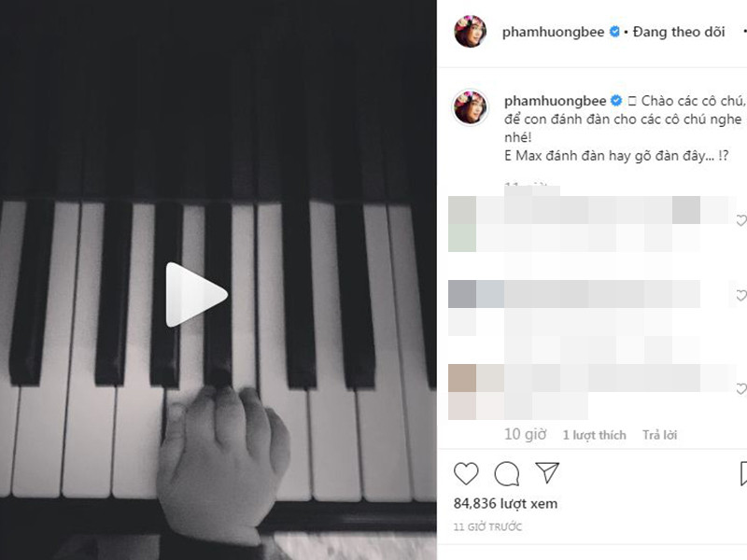Toggle the Đang theo dõi follow status

click(x=679, y=32)
